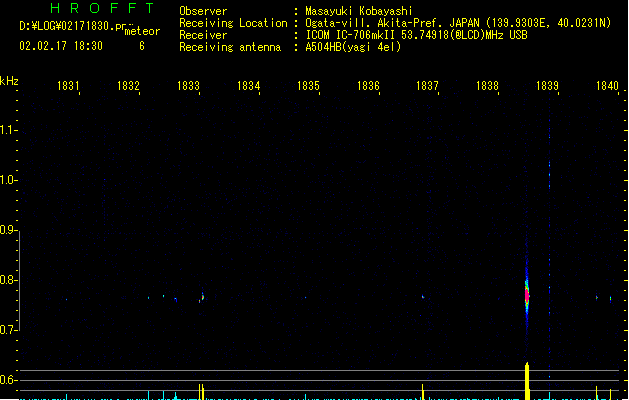This screenshot has height=400, width=629.
Task: Click the Observer label
Action: 203,11
